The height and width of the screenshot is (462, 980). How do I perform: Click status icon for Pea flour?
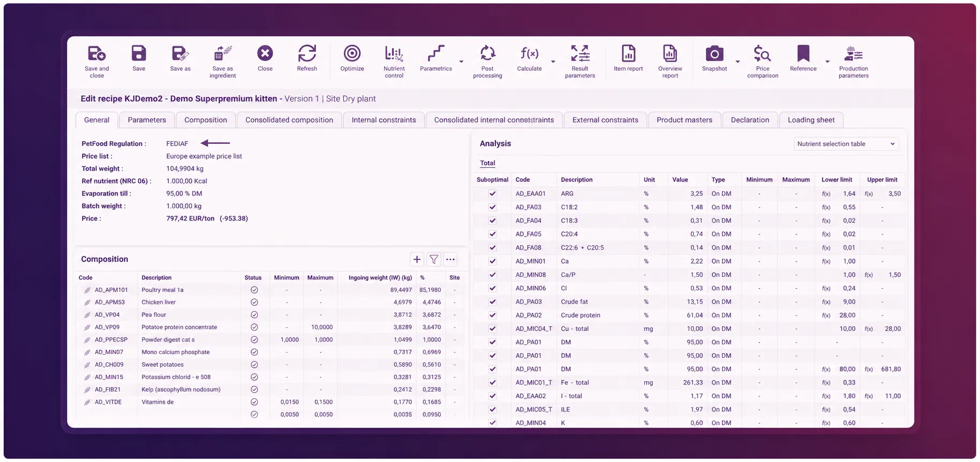[x=254, y=315]
